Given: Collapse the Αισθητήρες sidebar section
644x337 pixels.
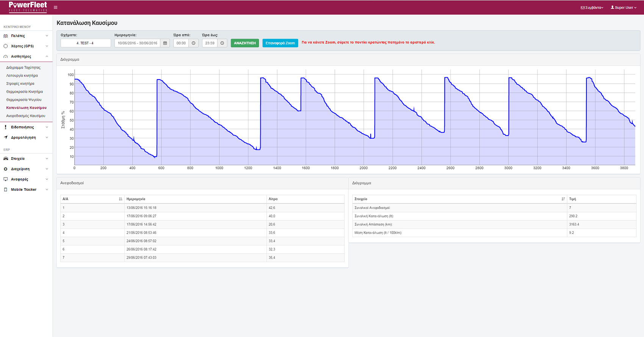Looking at the screenshot, I should 26,56.
